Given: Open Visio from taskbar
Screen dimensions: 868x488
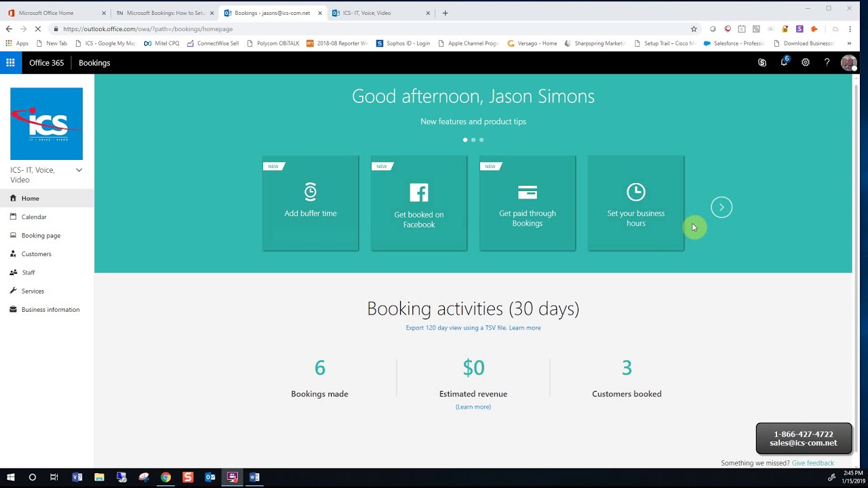Looking at the screenshot, I should [x=77, y=477].
